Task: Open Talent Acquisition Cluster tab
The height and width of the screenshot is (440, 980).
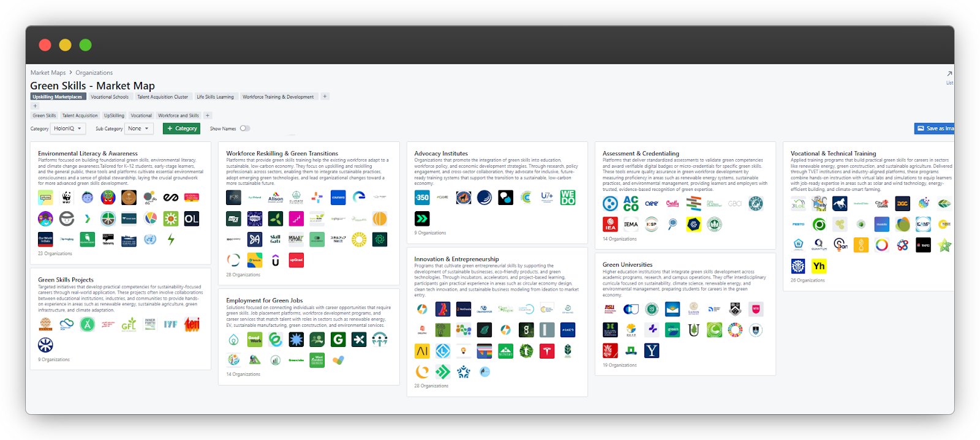Action: pos(162,97)
